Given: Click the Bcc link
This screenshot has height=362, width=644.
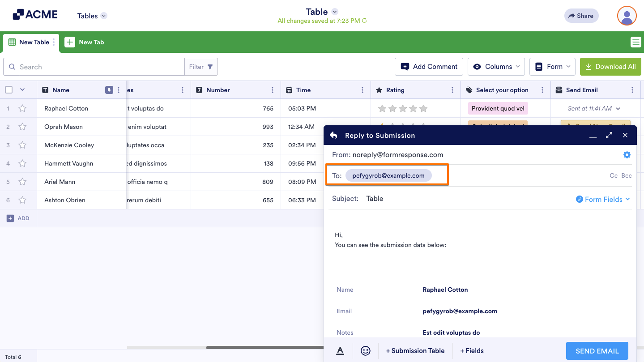Looking at the screenshot, I should point(627,175).
